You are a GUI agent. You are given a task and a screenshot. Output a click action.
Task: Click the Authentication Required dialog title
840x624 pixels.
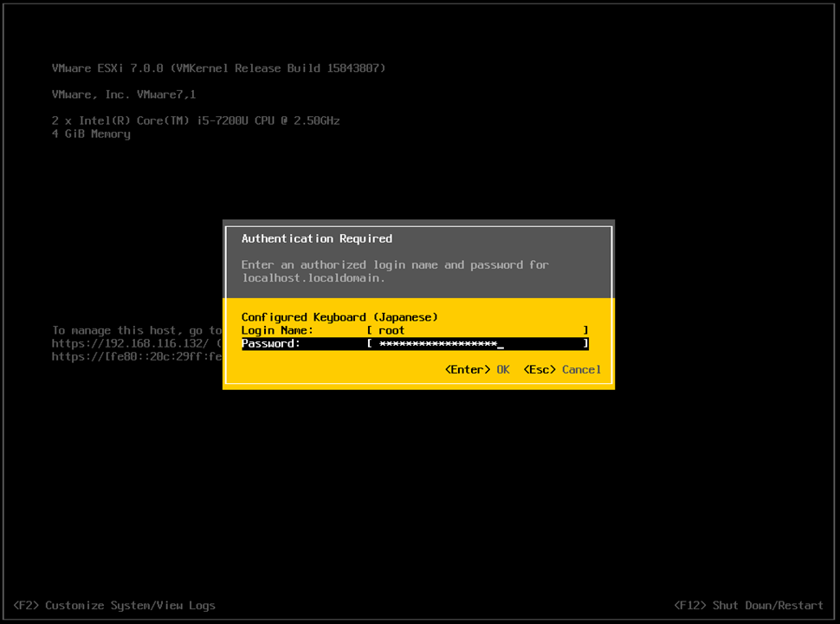317,238
